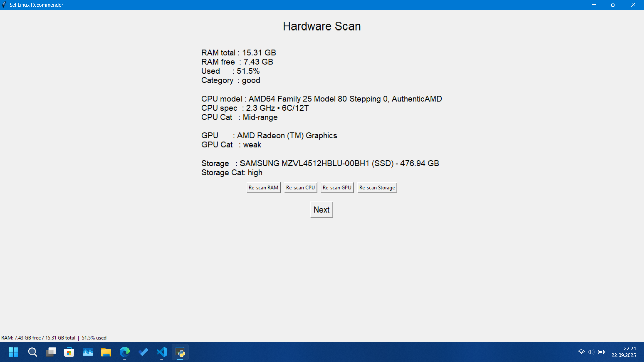Open the Photos app icon
644x362 pixels.
click(x=88, y=352)
